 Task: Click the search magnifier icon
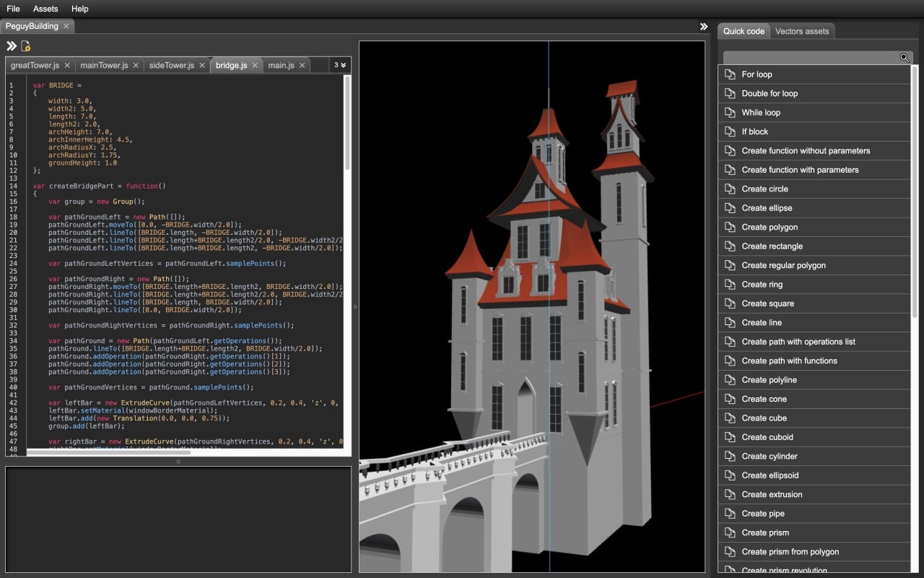[905, 58]
